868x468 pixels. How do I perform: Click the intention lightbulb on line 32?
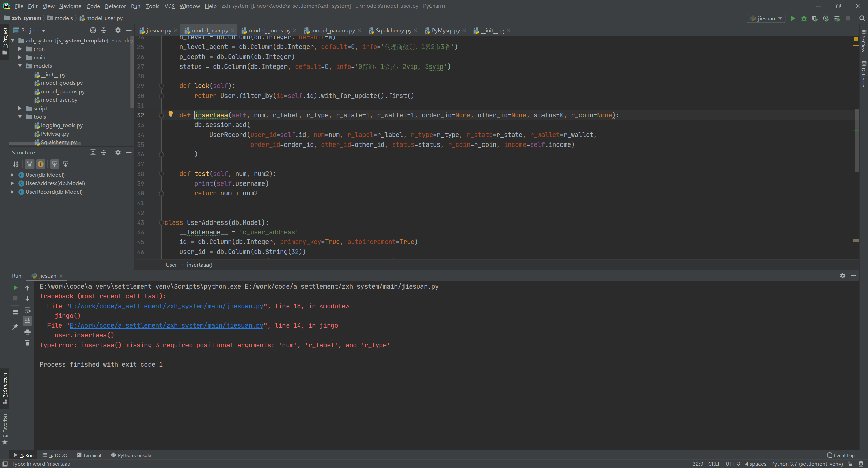171,114
